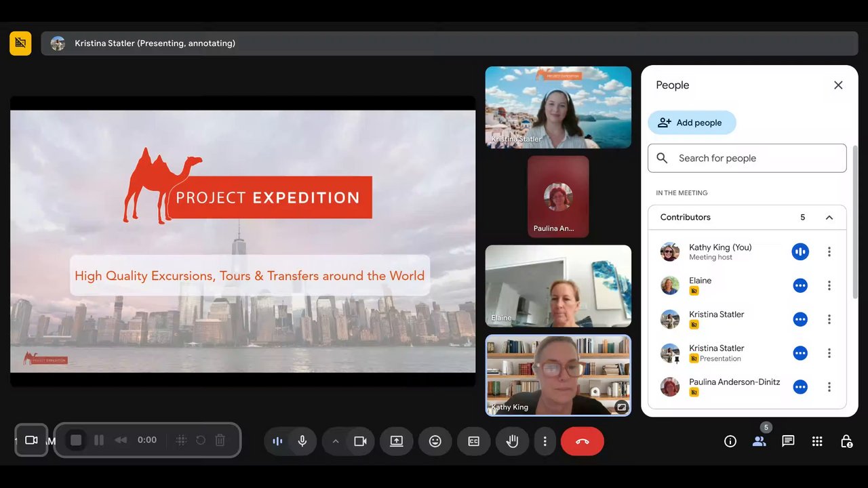Screen dimensions: 868x488
Task: Click the 'People' panel title
Action: [673, 85]
